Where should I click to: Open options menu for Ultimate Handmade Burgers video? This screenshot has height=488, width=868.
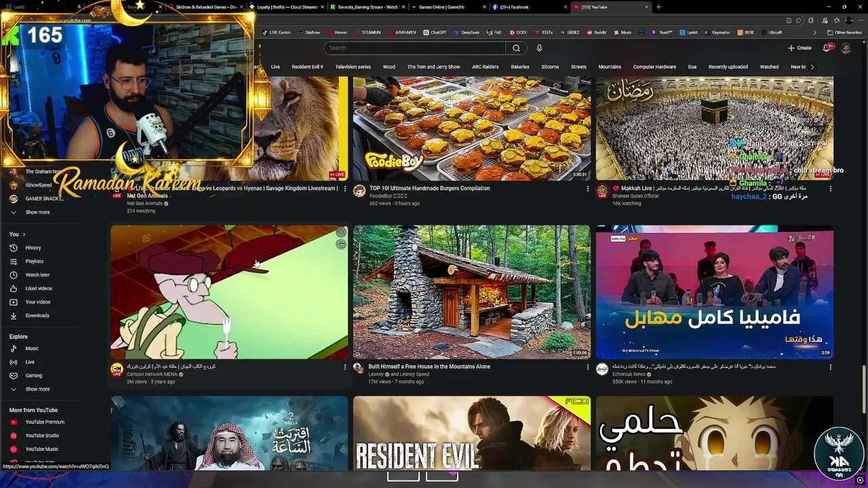tap(588, 189)
